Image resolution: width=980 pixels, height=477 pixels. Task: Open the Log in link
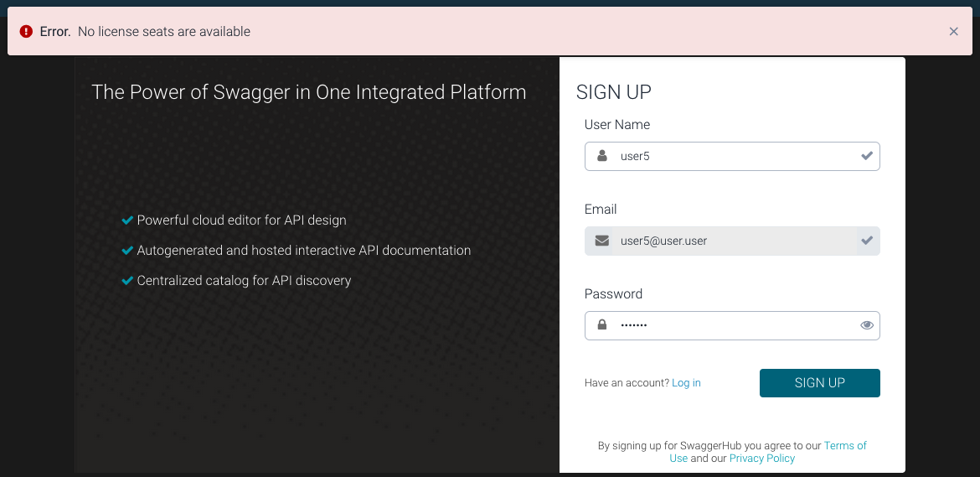[x=686, y=383]
